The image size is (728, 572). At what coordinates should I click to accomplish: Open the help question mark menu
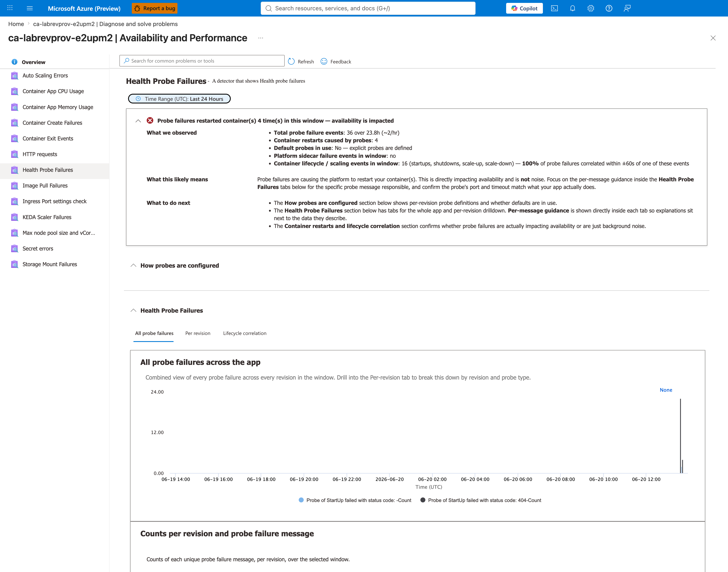click(609, 8)
